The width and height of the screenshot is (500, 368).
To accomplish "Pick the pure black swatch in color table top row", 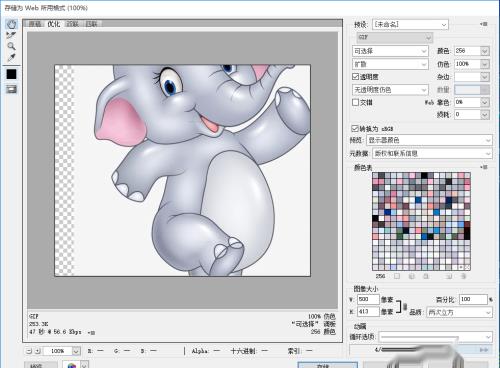I will pyautogui.click(x=424, y=175).
